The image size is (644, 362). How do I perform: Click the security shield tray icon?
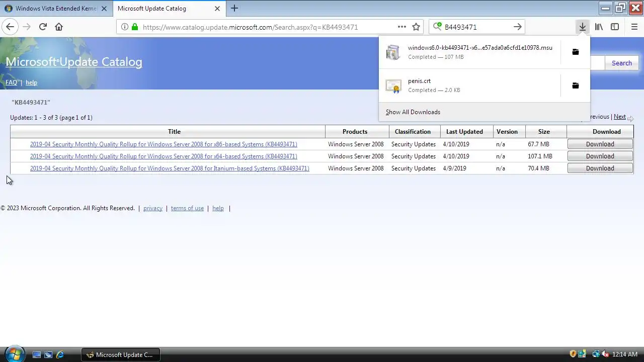tap(573, 354)
